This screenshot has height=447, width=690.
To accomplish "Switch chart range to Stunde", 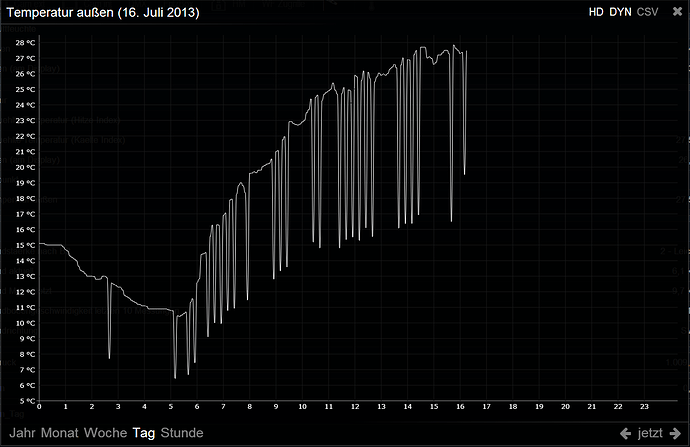I will (x=182, y=433).
